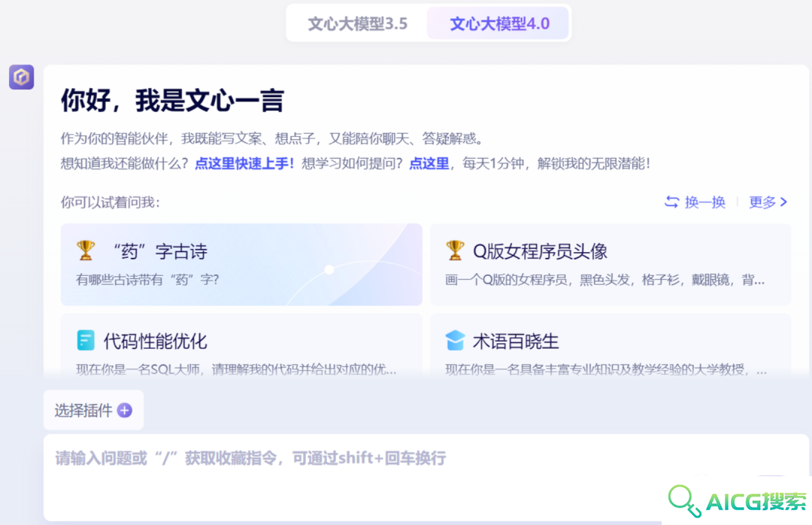Screen dimensions: 812x525
Task: Click the trophy icon beside "药"字古诗
Action: 86,250
